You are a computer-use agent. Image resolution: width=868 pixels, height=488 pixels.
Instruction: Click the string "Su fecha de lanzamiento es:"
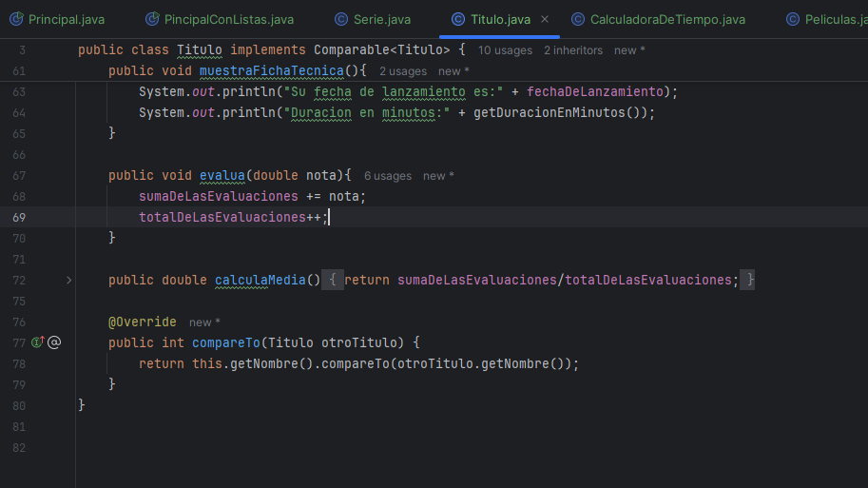[x=393, y=91]
